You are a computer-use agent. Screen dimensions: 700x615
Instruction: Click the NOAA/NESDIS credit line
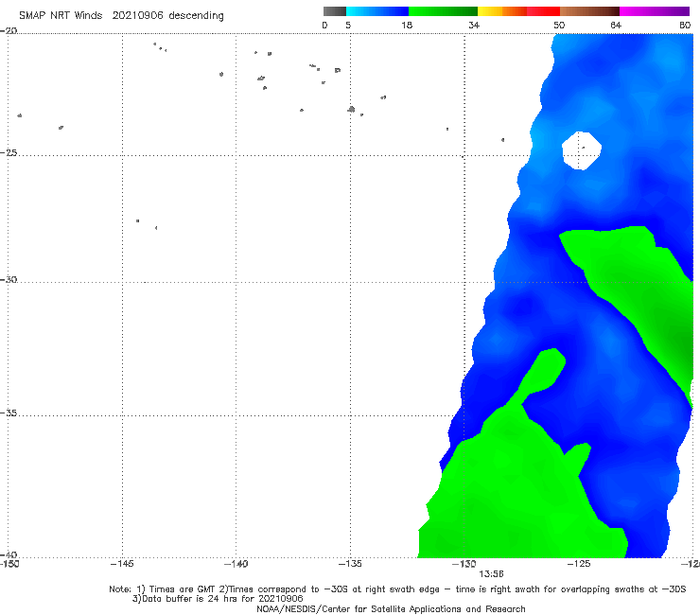coord(391,608)
